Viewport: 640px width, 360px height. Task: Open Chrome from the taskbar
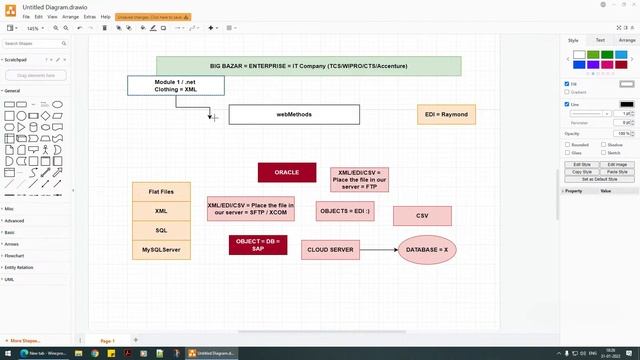[95, 353]
